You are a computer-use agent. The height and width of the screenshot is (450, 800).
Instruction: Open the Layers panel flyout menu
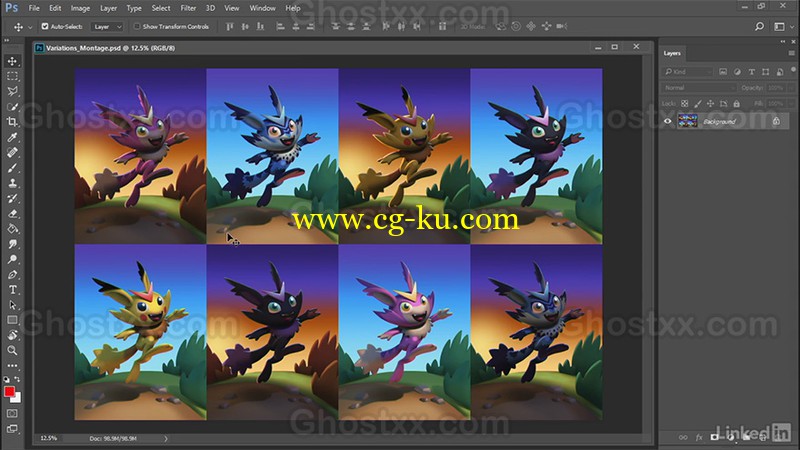[x=791, y=53]
